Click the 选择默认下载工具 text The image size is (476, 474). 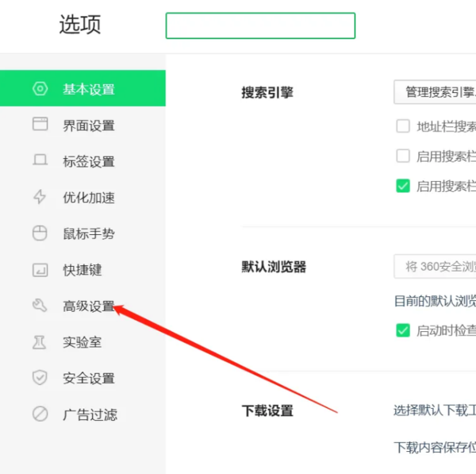[435, 410]
